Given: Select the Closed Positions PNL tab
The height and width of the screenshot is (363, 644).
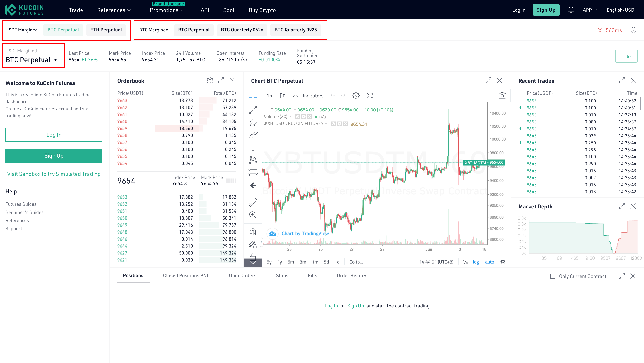Looking at the screenshot, I should (x=186, y=275).
